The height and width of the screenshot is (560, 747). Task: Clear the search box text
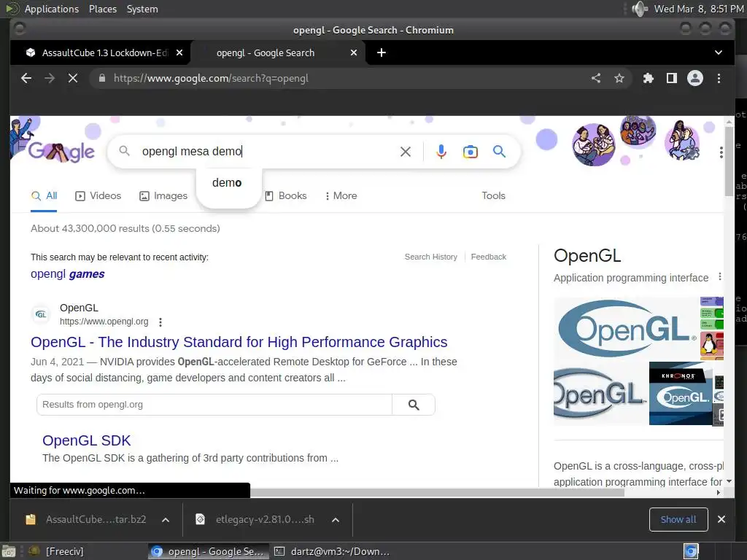point(406,152)
